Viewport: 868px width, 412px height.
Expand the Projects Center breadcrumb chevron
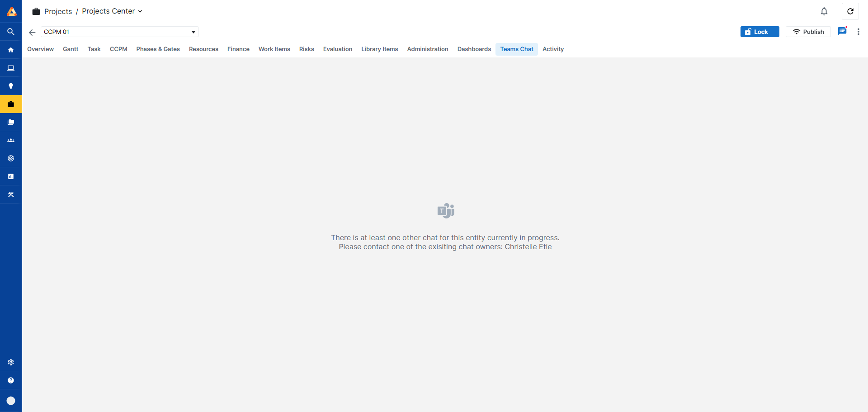140,11
